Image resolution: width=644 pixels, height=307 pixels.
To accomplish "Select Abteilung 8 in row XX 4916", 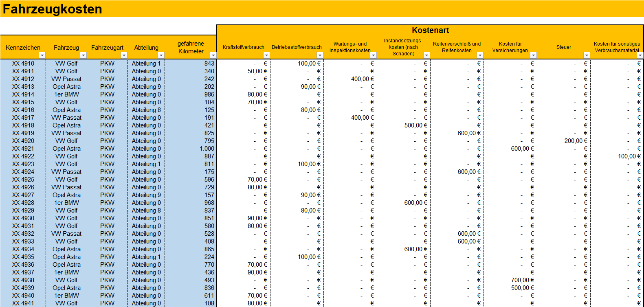I will coord(146,110).
